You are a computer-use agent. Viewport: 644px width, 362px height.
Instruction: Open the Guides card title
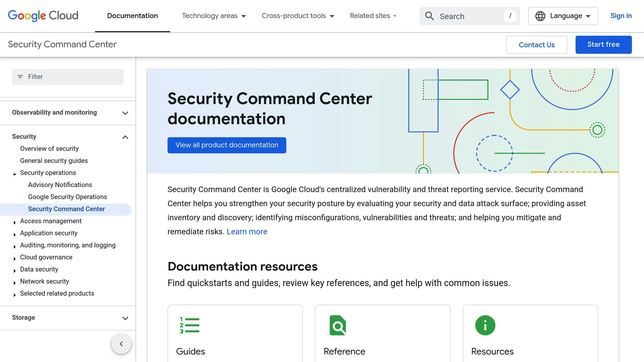(x=190, y=351)
